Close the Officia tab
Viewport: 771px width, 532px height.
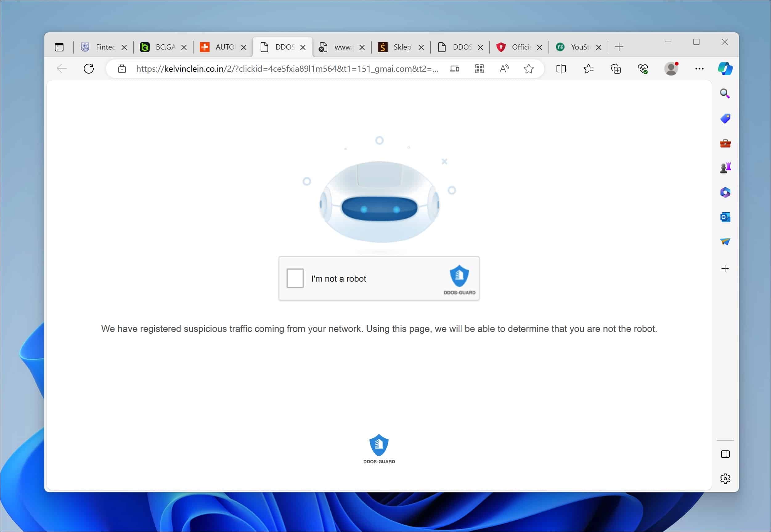(x=540, y=48)
